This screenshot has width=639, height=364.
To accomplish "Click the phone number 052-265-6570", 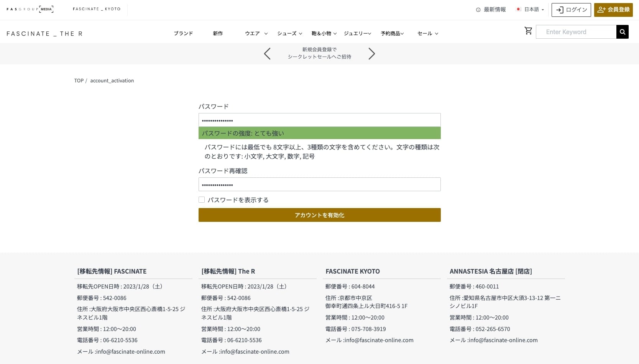I will pyautogui.click(x=493, y=329).
